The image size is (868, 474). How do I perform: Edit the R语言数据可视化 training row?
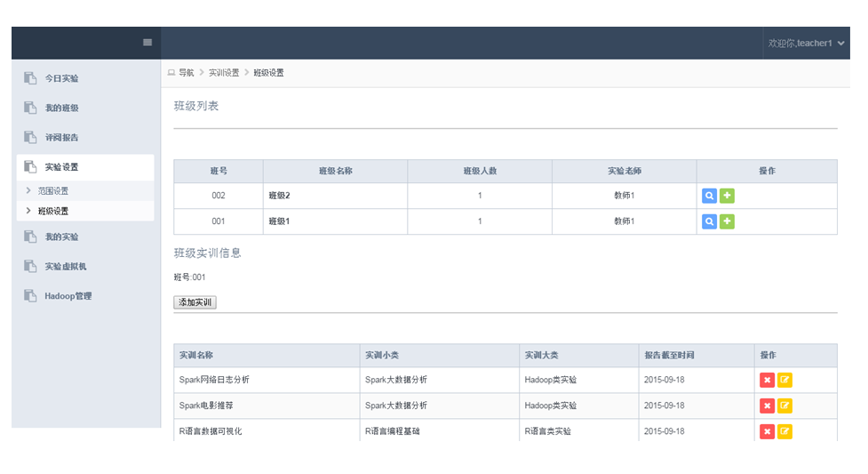coord(784,431)
